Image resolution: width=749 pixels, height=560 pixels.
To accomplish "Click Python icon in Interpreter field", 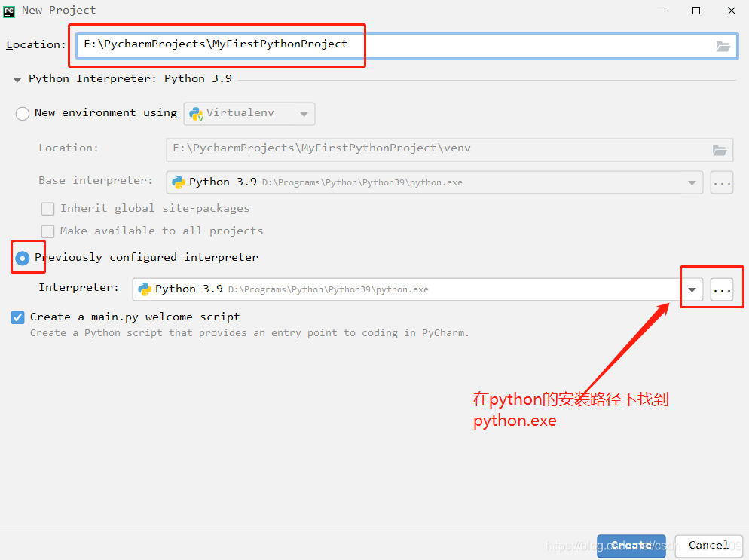I will pyautogui.click(x=144, y=289).
